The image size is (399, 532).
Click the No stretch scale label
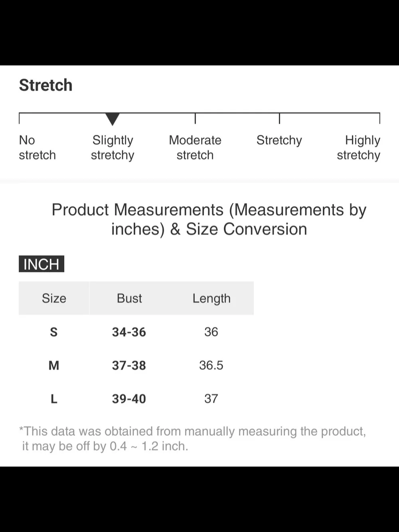pos(38,147)
